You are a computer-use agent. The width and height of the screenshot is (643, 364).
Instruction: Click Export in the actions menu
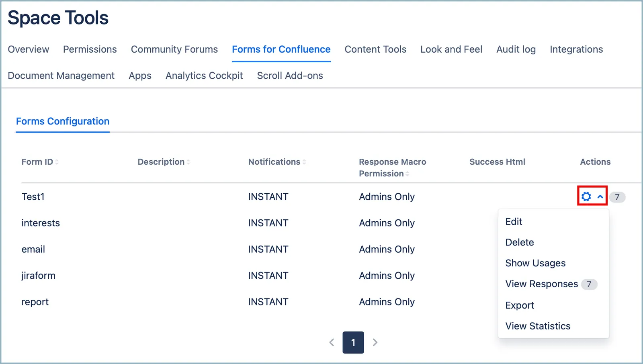pos(520,305)
